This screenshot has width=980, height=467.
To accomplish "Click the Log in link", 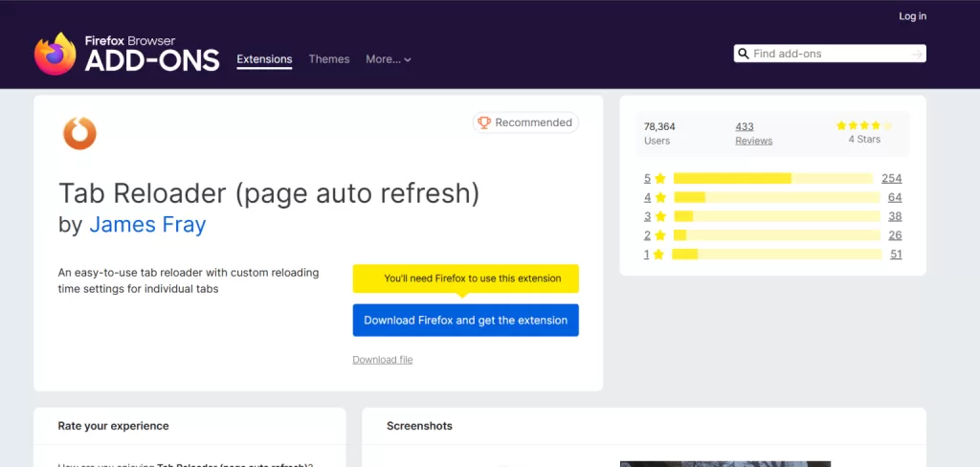I will [x=912, y=16].
